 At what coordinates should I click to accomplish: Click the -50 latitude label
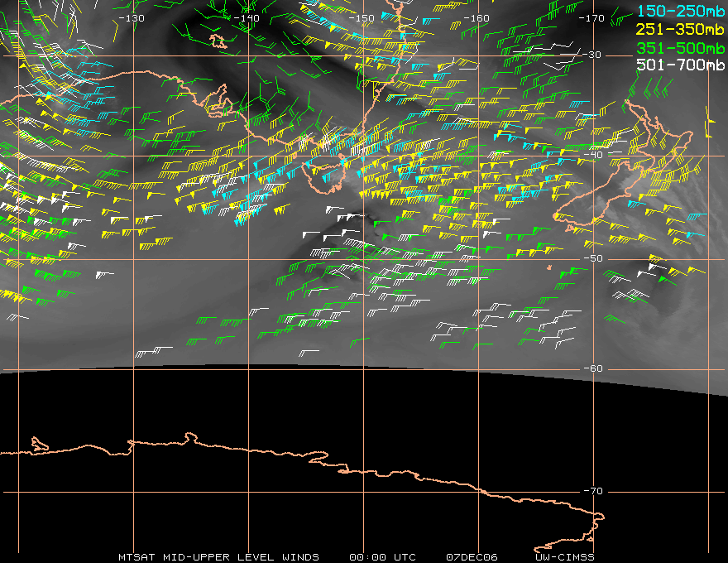593,258
